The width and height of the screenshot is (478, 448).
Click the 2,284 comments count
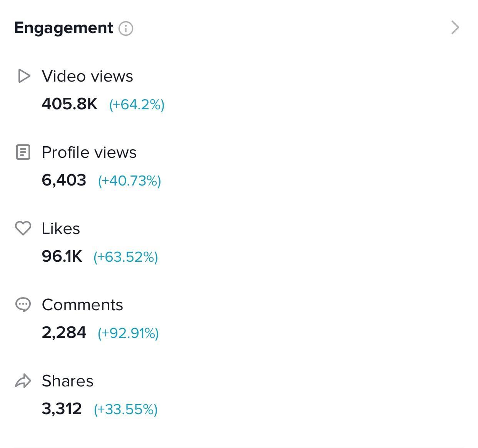64,333
